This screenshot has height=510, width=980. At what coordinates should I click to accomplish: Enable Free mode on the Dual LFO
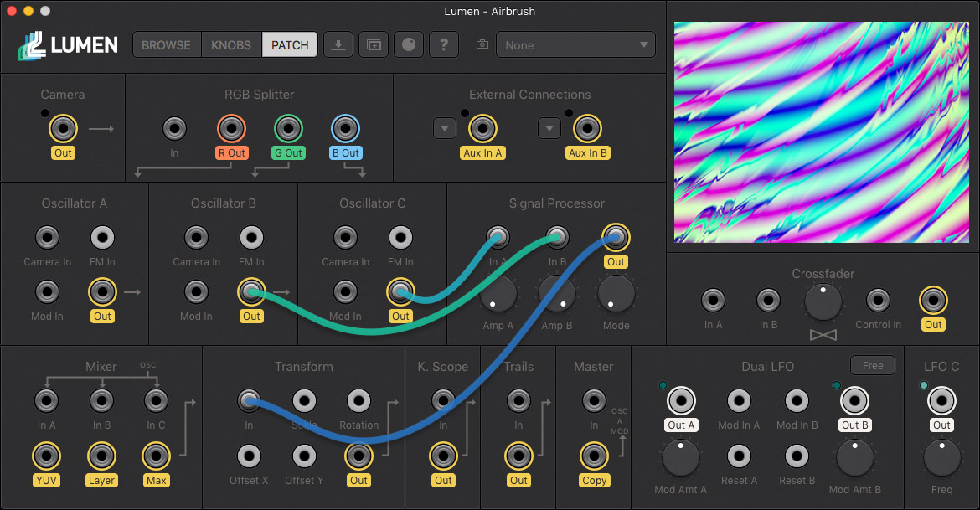(x=872, y=365)
